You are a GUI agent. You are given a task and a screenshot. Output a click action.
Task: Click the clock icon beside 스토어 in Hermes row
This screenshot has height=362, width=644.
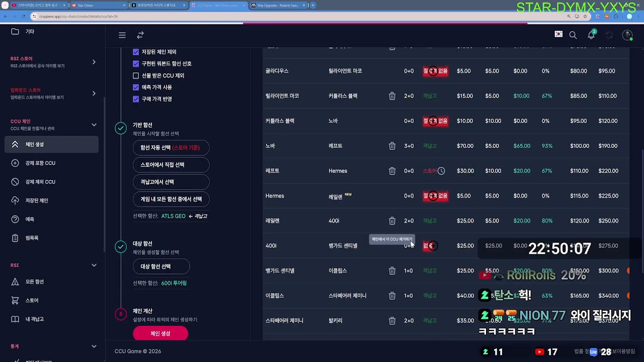[441, 171]
